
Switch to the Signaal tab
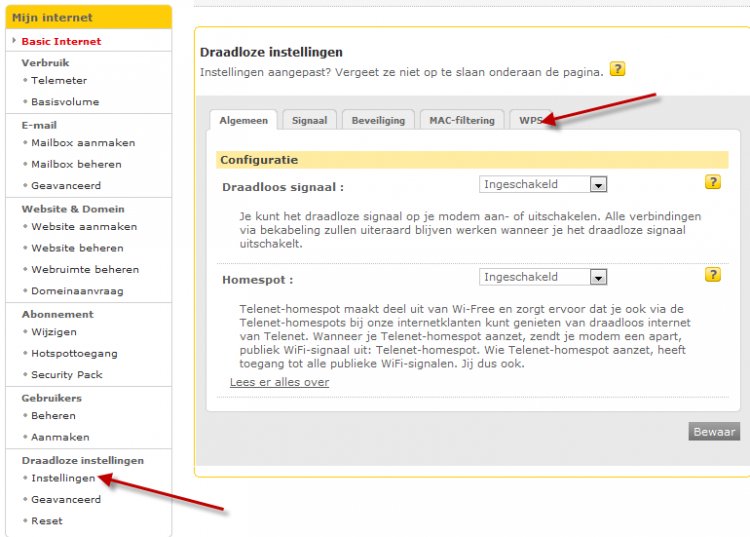click(x=309, y=120)
